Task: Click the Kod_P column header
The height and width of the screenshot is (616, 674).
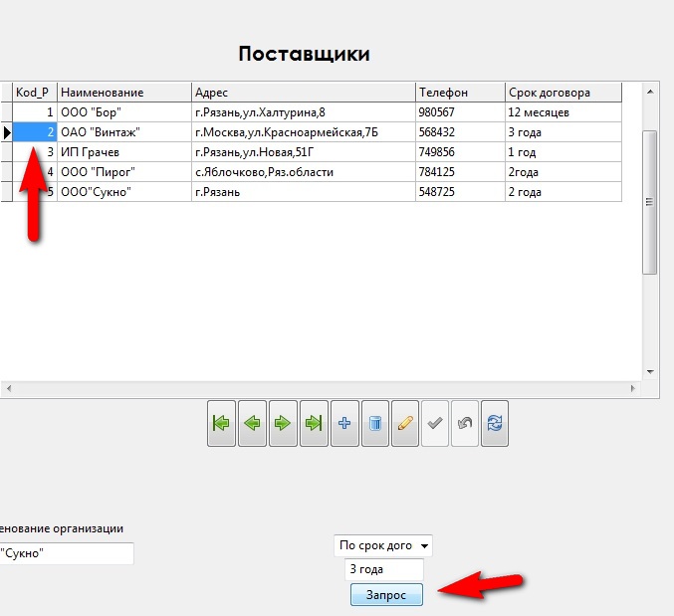Action: click(x=35, y=93)
